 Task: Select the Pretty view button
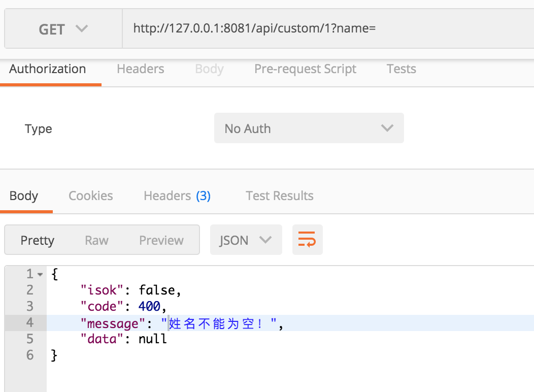click(37, 240)
